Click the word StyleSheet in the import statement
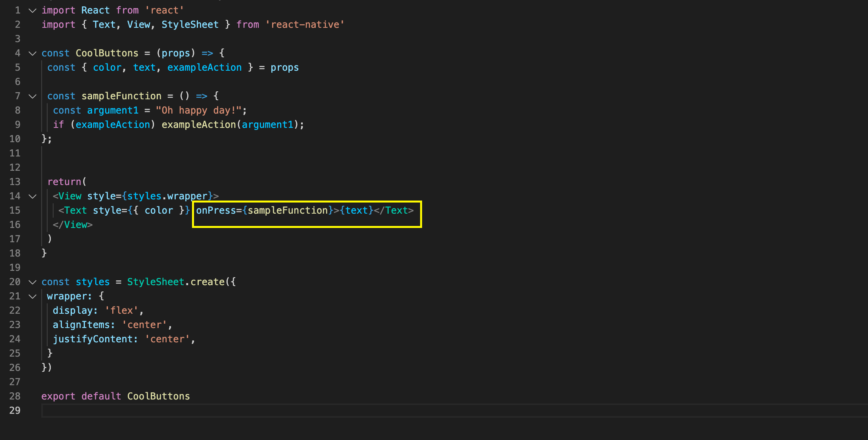Image resolution: width=868 pixels, height=440 pixels. [190, 24]
